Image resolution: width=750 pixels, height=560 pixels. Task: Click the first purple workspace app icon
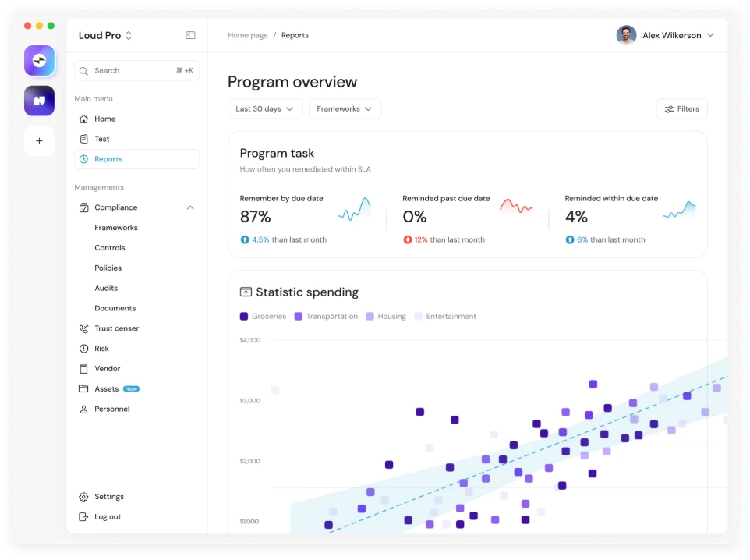pyautogui.click(x=39, y=60)
